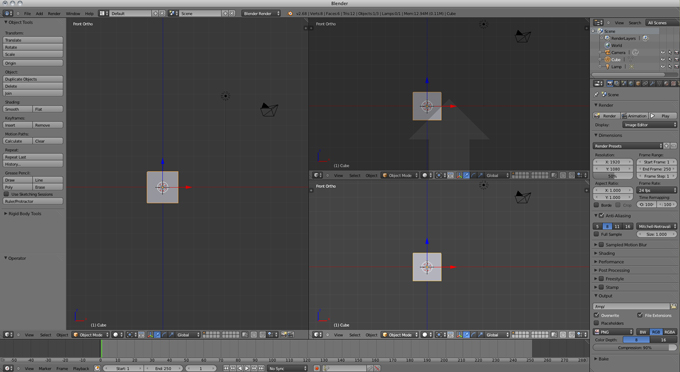The height and width of the screenshot is (372, 680).
Task: Open the Window menu
Action: coord(73,13)
